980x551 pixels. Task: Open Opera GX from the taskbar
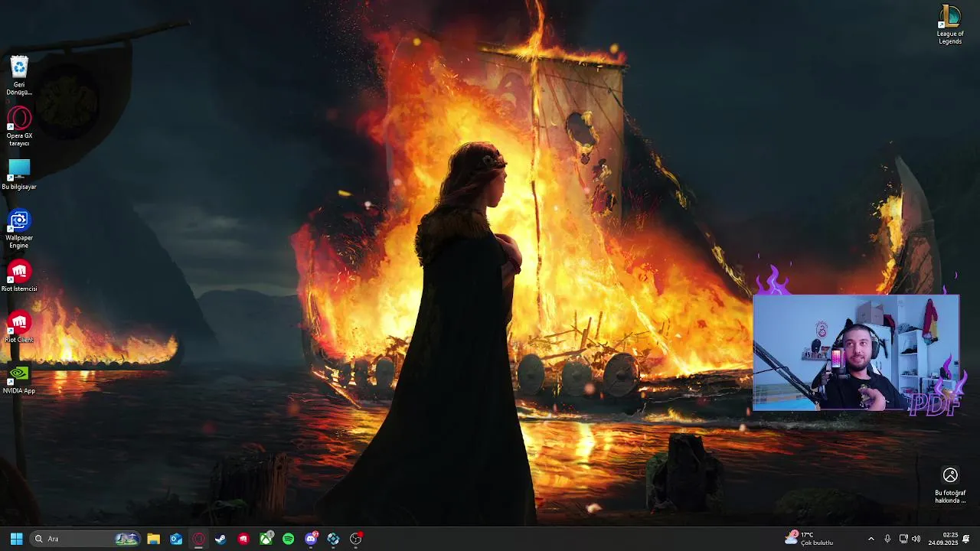pyautogui.click(x=198, y=539)
